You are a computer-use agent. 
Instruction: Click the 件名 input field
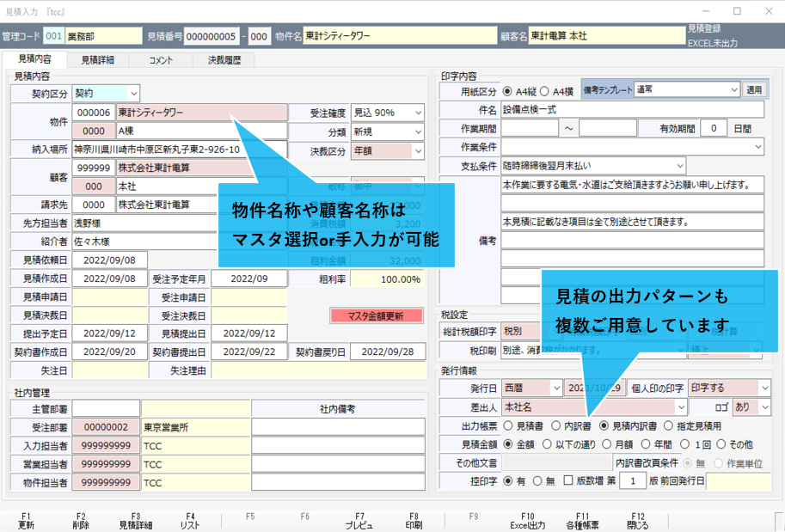tap(633, 110)
